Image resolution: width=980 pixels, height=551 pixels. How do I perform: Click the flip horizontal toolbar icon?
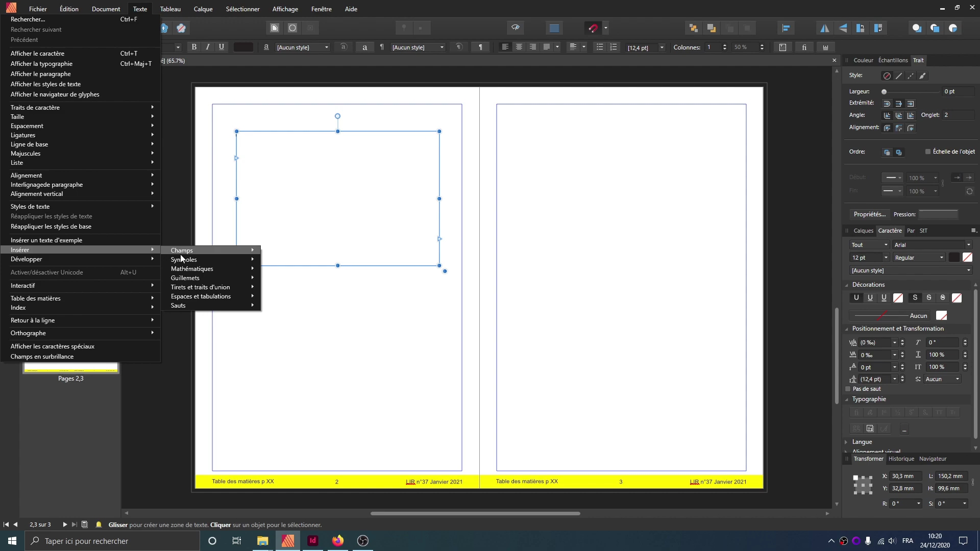click(825, 28)
